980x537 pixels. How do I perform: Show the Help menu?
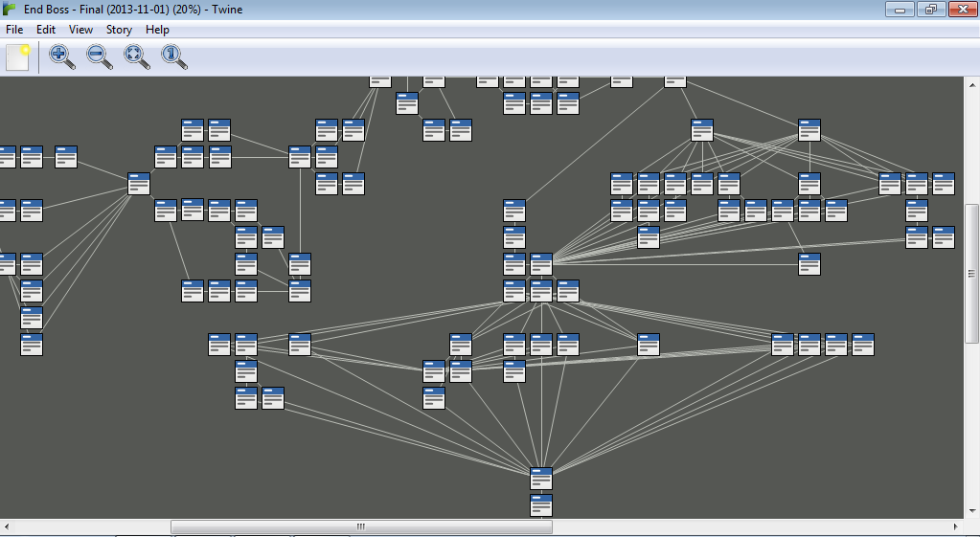[157, 30]
